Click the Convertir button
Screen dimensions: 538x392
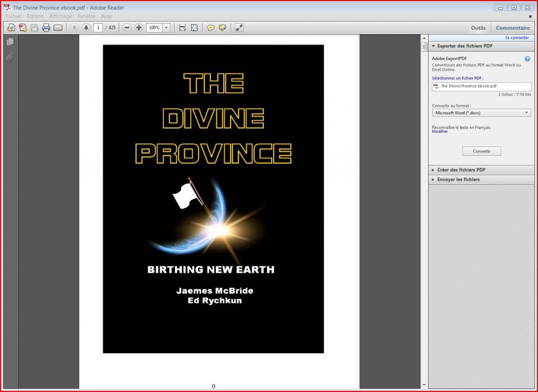click(x=481, y=151)
